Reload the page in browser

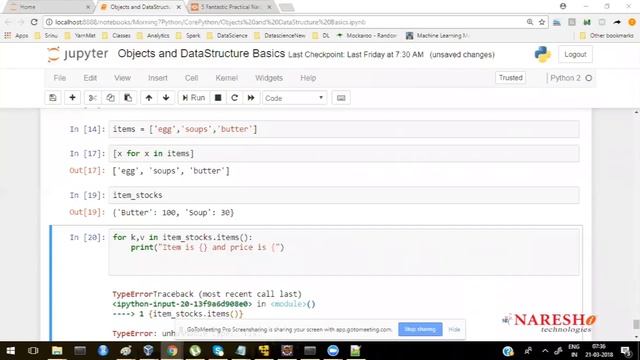tap(34, 22)
